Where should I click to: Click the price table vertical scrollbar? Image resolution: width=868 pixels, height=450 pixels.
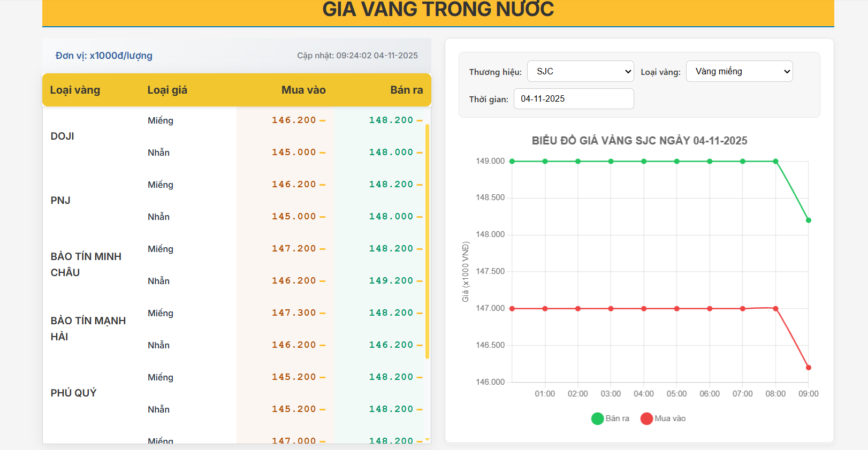coord(427,241)
